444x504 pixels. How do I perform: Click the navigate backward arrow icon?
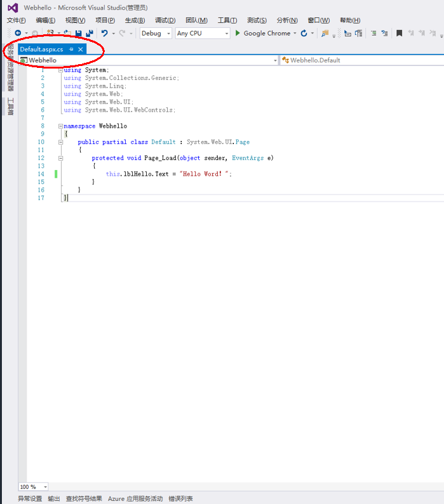(x=18, y=33)
